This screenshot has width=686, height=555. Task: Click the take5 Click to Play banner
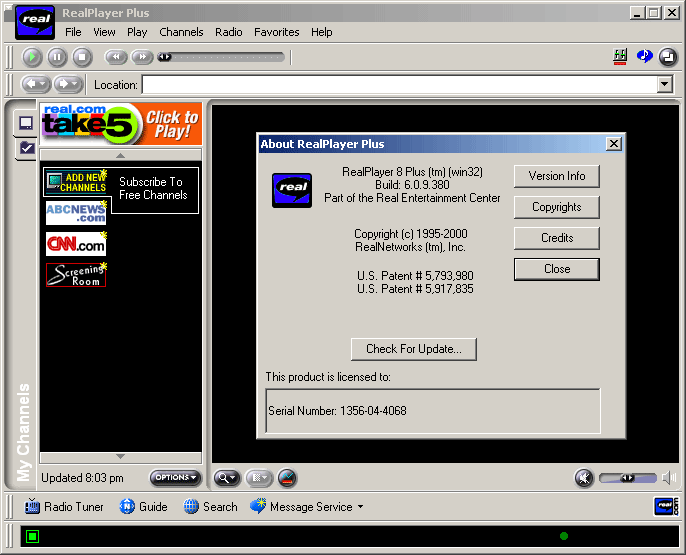click(121, 124)
